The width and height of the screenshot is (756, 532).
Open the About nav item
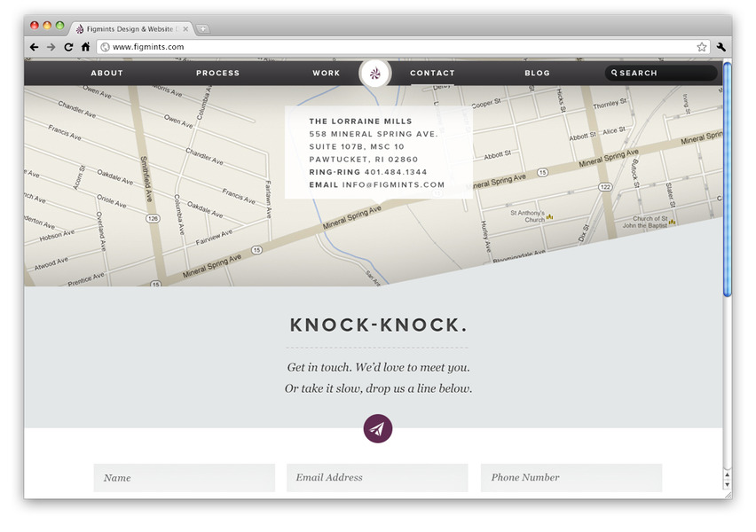(107, 73)
